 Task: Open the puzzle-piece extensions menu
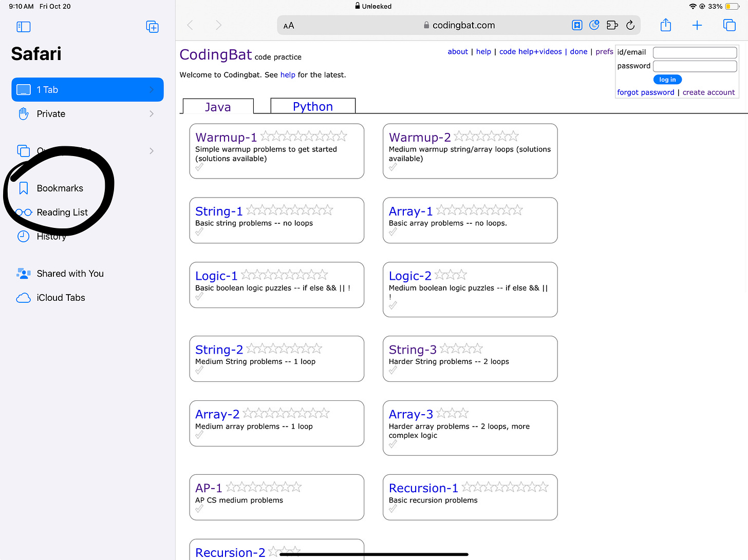click(x=612, y=25)
